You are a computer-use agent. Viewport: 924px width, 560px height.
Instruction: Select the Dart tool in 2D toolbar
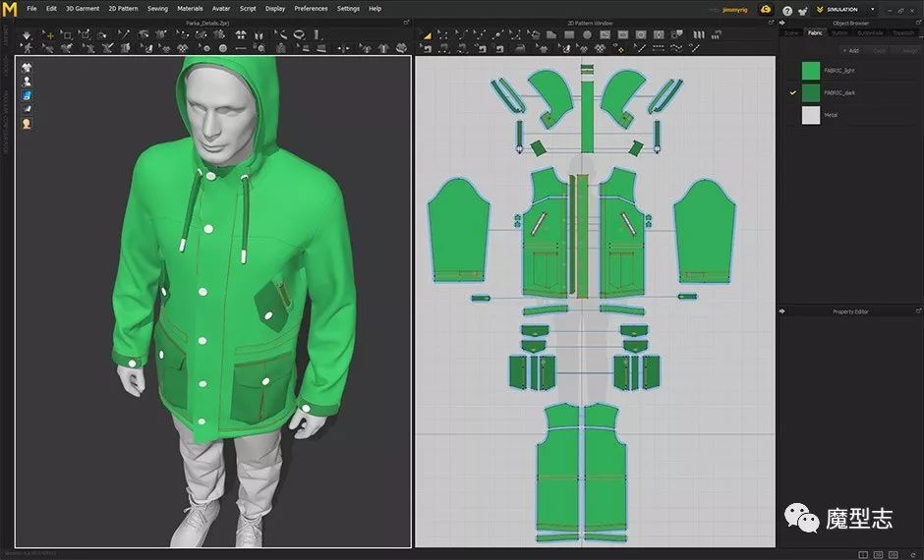click(659, 35)
